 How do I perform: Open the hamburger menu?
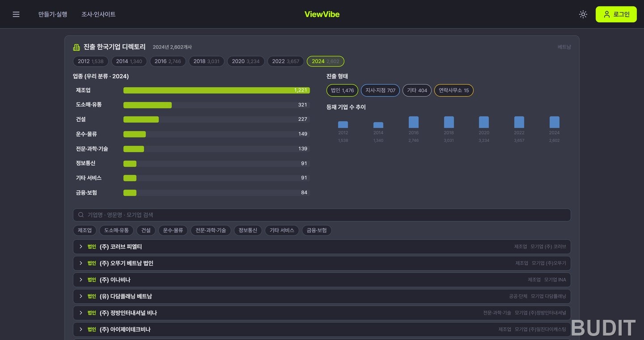[x=16, y=14]
